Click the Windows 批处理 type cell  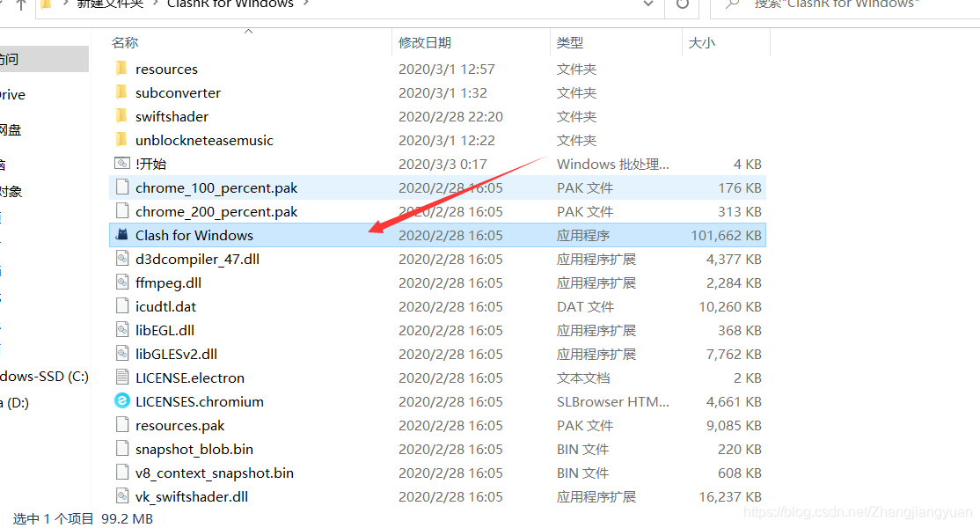coord(613,164)
